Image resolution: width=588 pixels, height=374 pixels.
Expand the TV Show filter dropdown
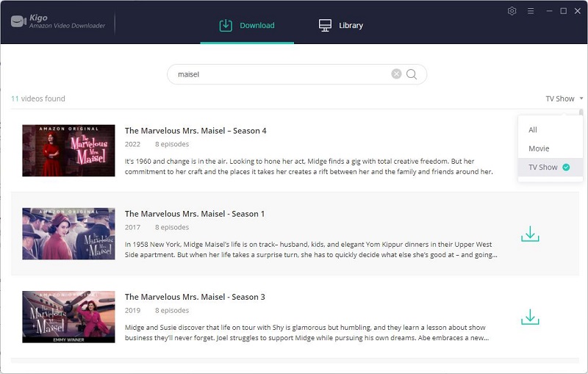564,98
